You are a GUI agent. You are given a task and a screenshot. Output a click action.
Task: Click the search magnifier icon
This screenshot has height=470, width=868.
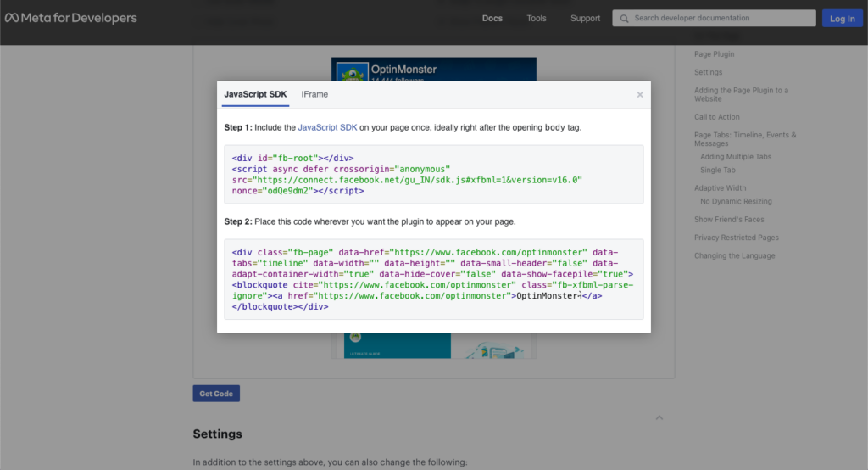click(x=624, y=19)
